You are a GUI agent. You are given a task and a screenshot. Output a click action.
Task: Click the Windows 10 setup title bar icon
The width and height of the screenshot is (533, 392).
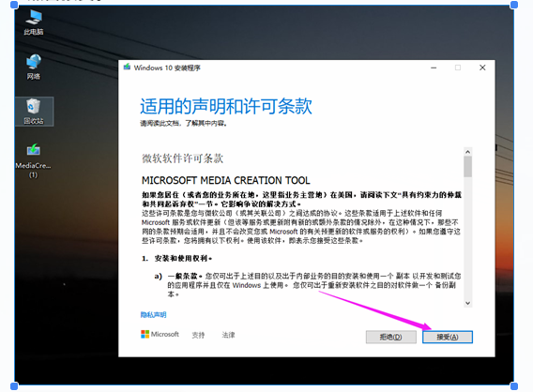pyautogui.click(x=127, y=68)
